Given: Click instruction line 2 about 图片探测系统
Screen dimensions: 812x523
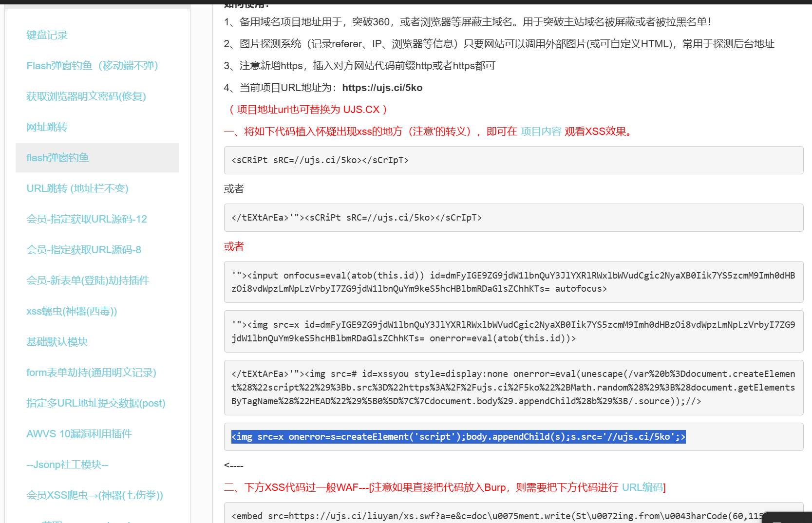Looking at the screenshot, I should click(499, 44).
